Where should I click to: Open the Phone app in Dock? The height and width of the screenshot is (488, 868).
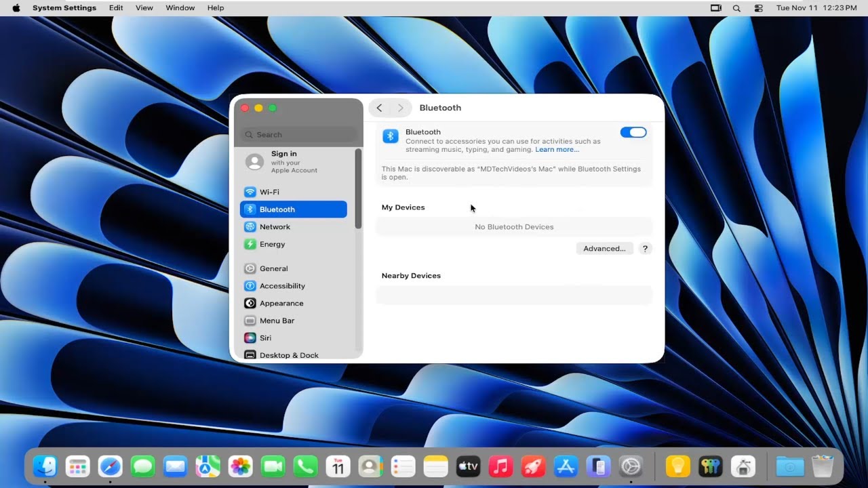[306, 466]
